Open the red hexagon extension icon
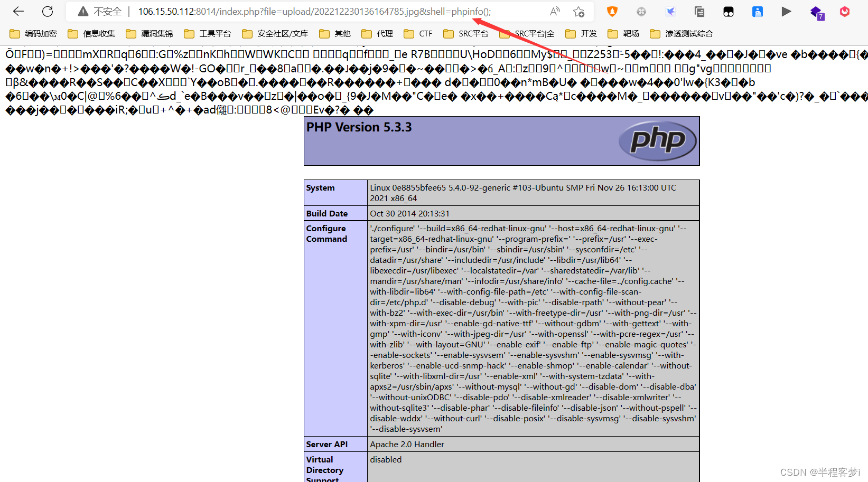The height and width of the screenshot is (482, 868). (845, 12)
